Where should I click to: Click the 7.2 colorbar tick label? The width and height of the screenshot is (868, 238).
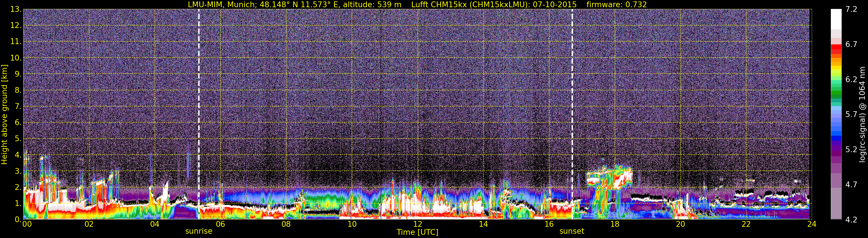851,9
